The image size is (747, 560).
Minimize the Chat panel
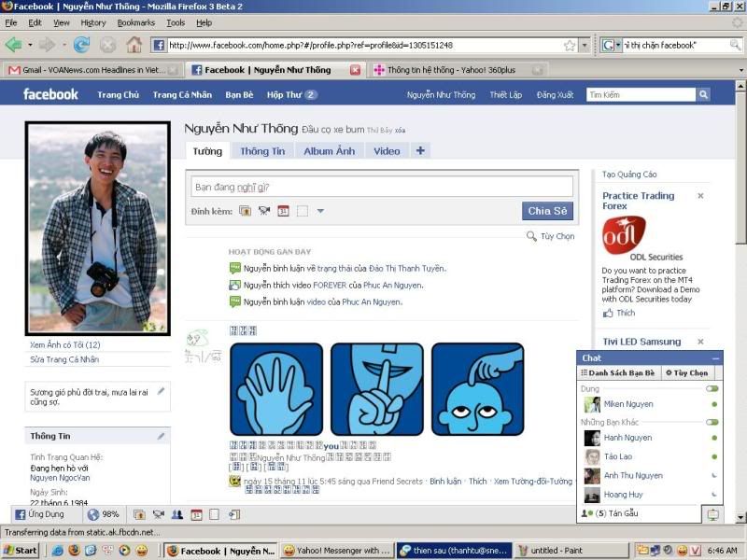pos(715,358)
